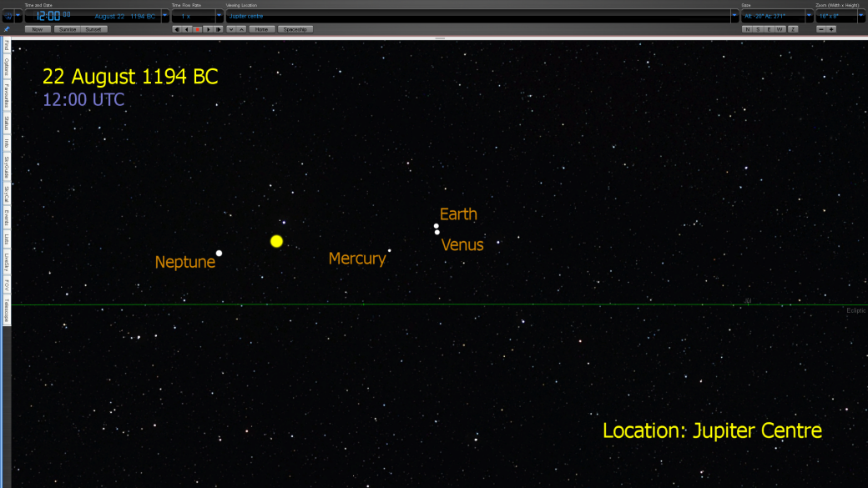The image size is (868, 488).
Task: Set time to Sunrise
Action: [x=68, y=29]
